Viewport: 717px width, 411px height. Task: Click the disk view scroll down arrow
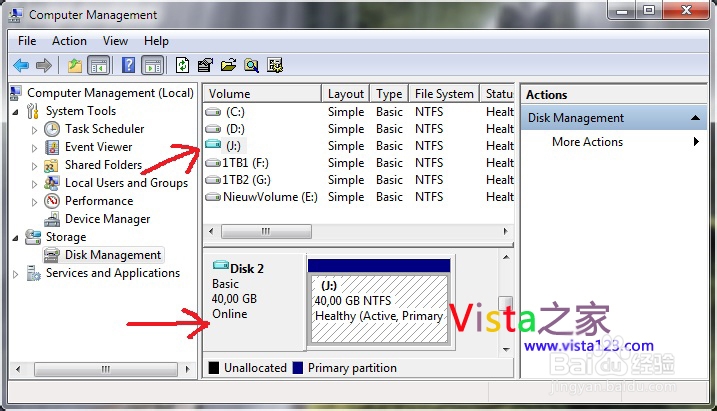[506, 350]
